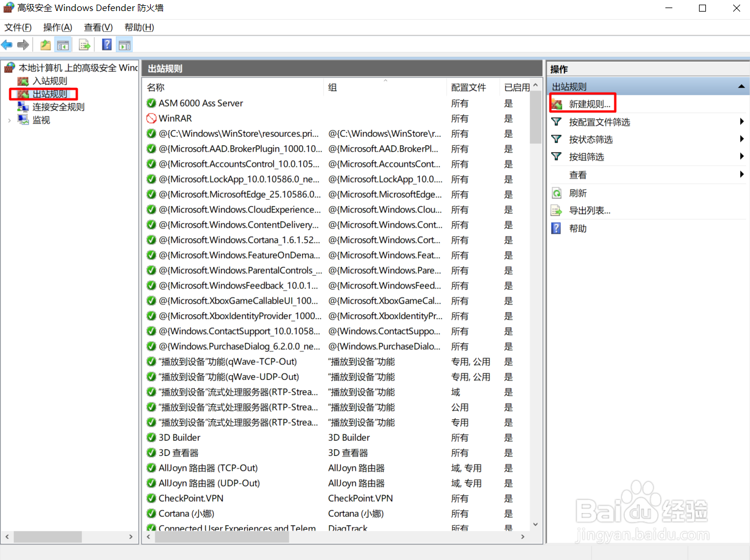Select @{Microsoft.LockApp rule row
Screen dimensions: 750x560
click(x=336, y=179)
